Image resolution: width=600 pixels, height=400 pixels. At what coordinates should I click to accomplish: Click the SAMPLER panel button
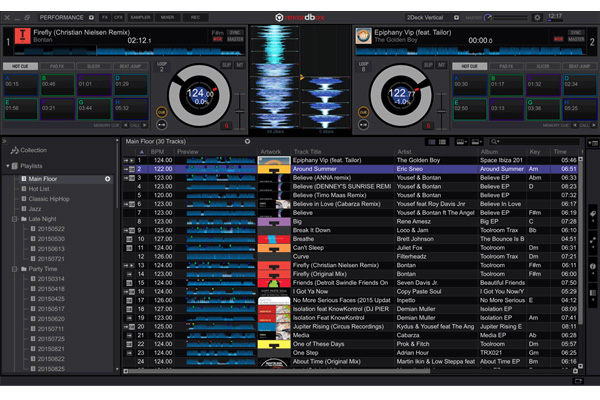(140, 18)
